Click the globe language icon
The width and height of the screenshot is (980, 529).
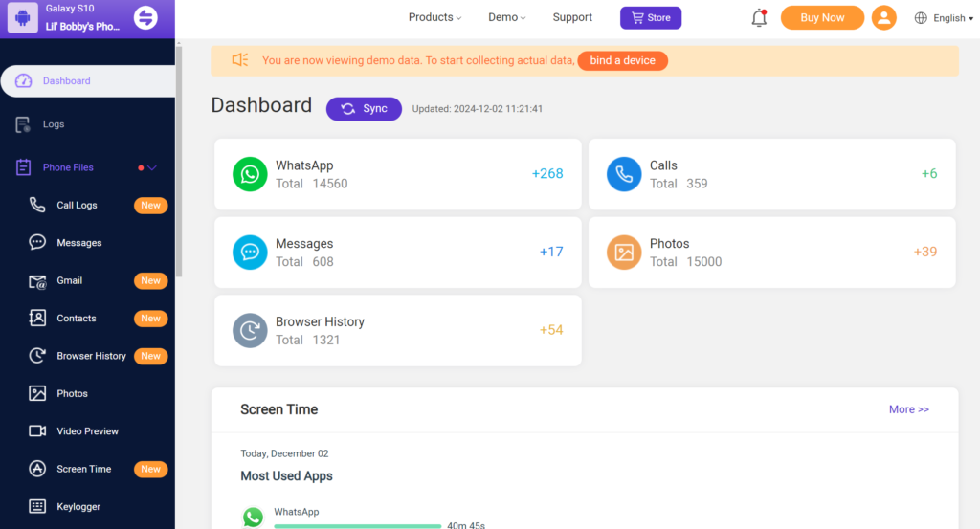click(921, 18)
